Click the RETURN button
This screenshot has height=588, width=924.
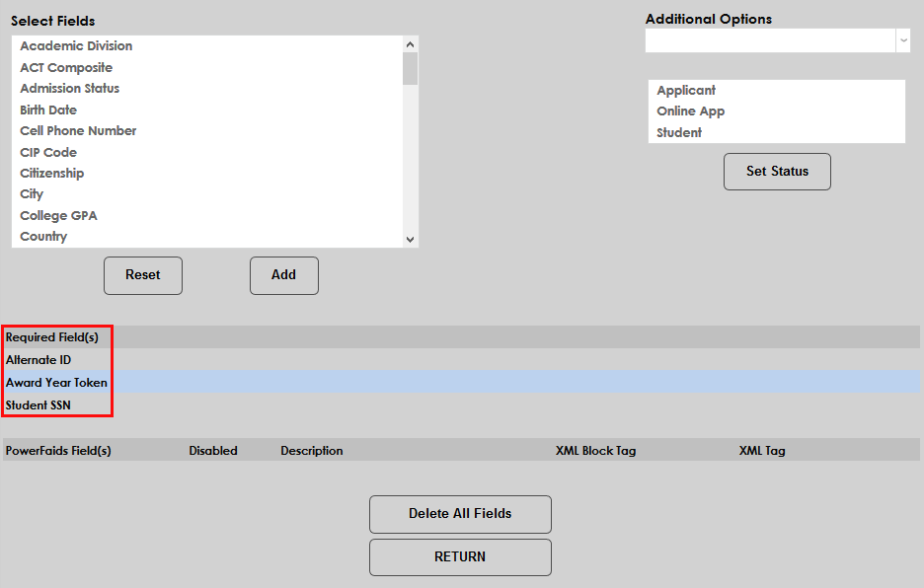point(460,557)
